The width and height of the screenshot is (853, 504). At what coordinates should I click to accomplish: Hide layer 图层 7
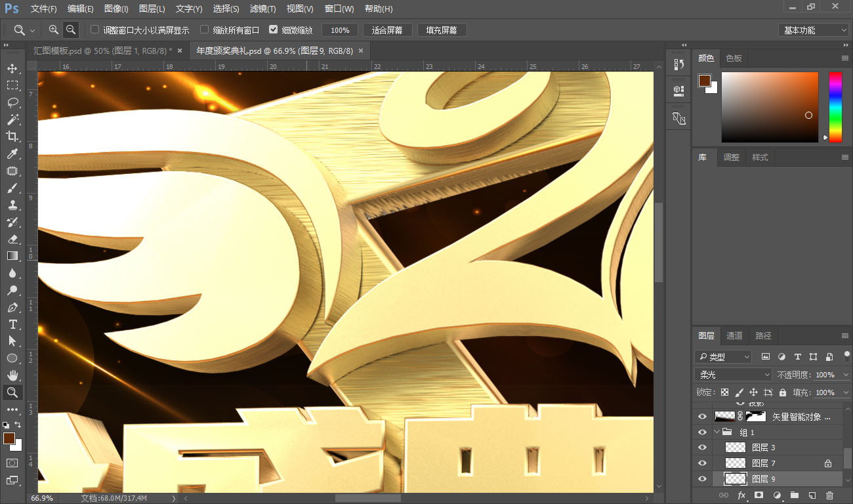click(x=703, y=463)
